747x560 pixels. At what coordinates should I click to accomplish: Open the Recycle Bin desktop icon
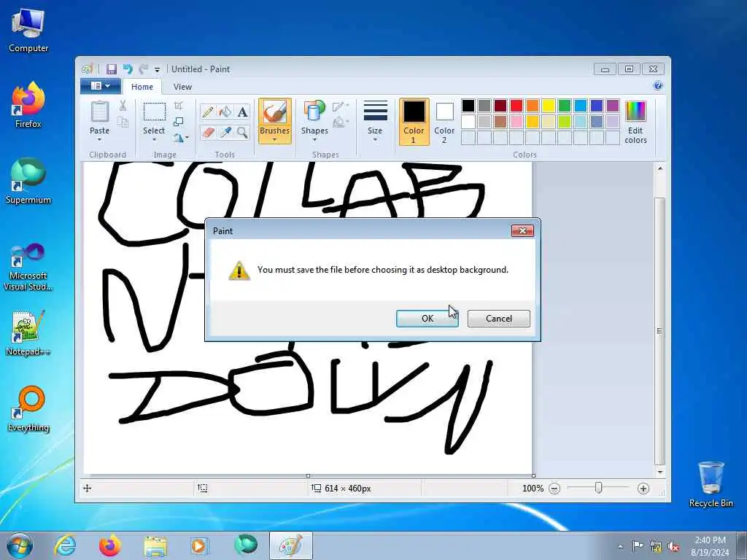[x=711, y=484]
